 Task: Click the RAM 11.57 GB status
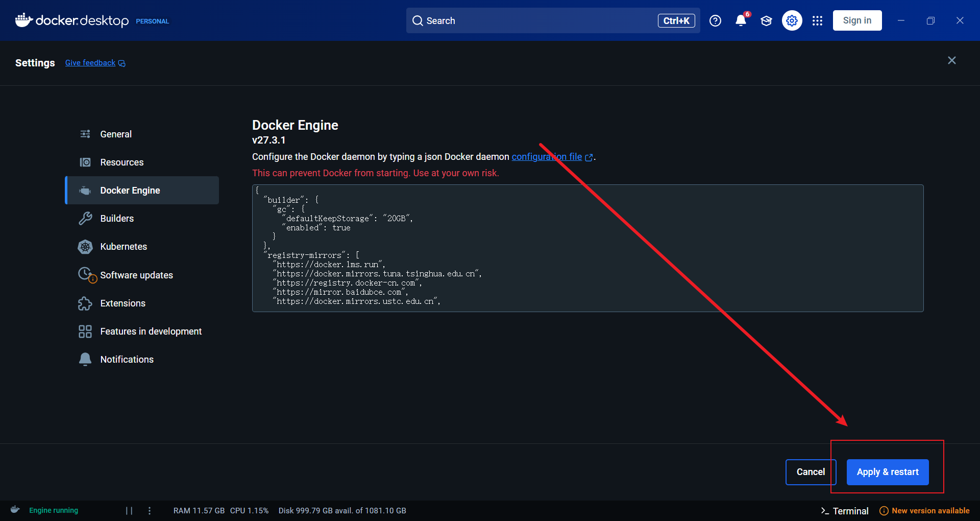tap(199, 511)
